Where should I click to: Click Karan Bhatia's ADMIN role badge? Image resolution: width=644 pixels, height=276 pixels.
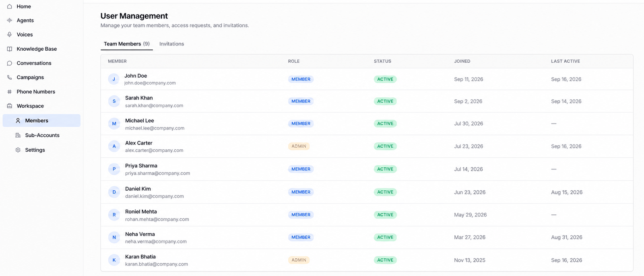[x=299, y=260]
